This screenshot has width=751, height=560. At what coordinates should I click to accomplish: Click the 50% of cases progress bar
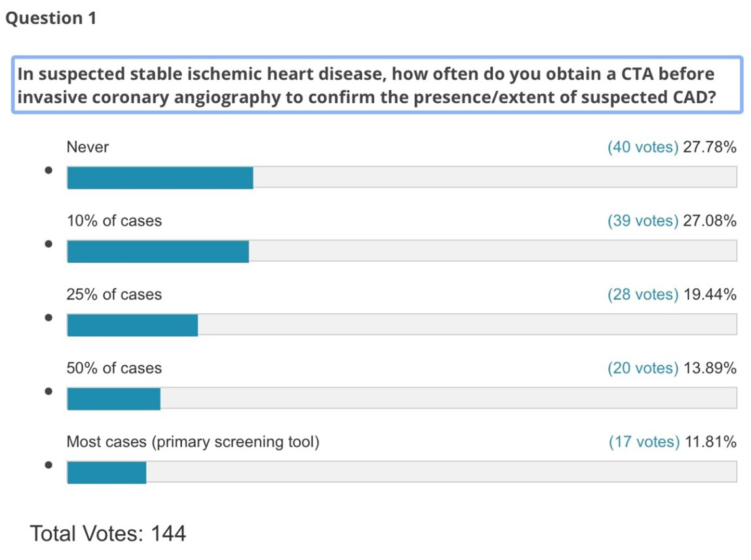pyautogui.click(x=401, y=399)
